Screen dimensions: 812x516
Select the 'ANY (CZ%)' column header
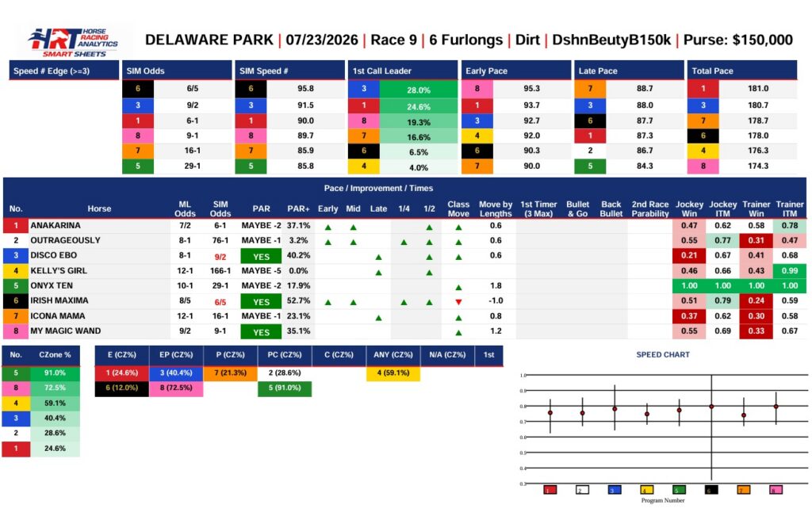point(393,355)
